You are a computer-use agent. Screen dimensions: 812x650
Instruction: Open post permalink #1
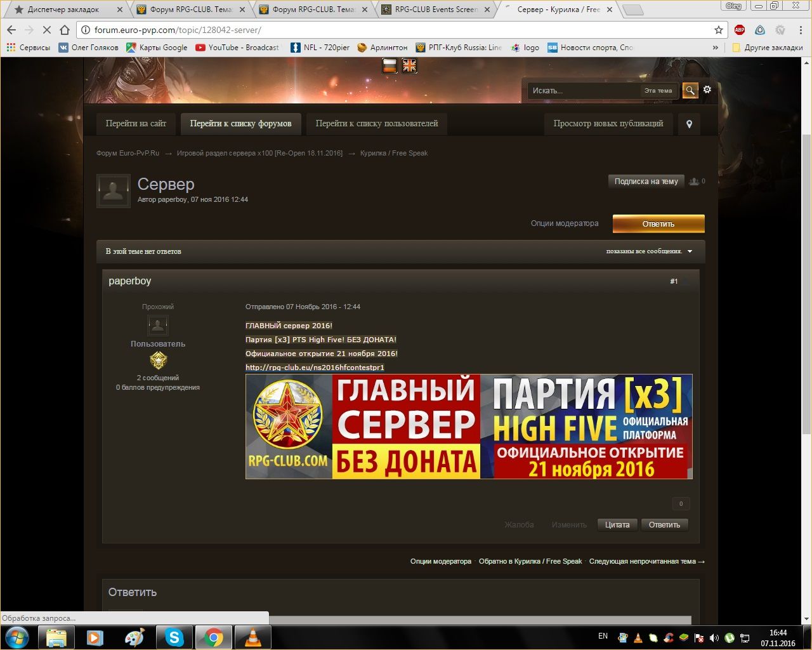tap(674, 281)
